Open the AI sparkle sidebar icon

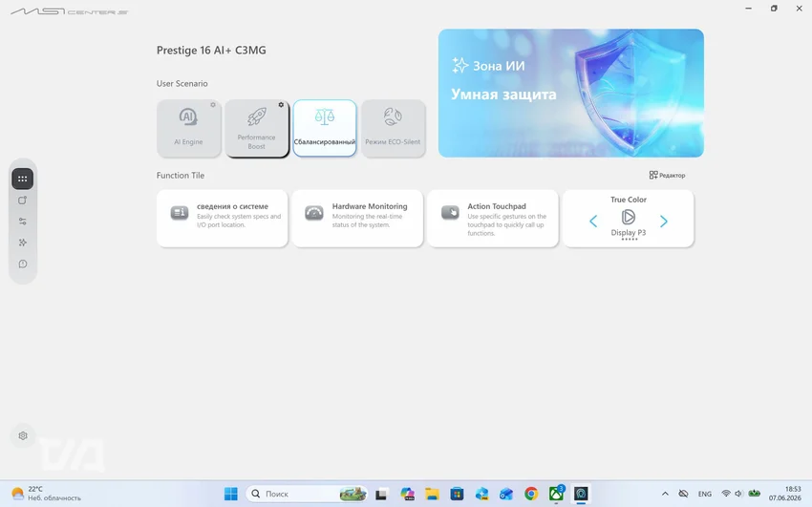point(22,243)
